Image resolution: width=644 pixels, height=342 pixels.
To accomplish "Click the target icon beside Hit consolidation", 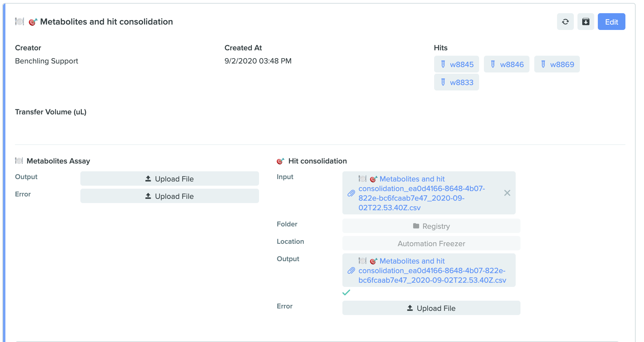I will (x=280, y=161).
